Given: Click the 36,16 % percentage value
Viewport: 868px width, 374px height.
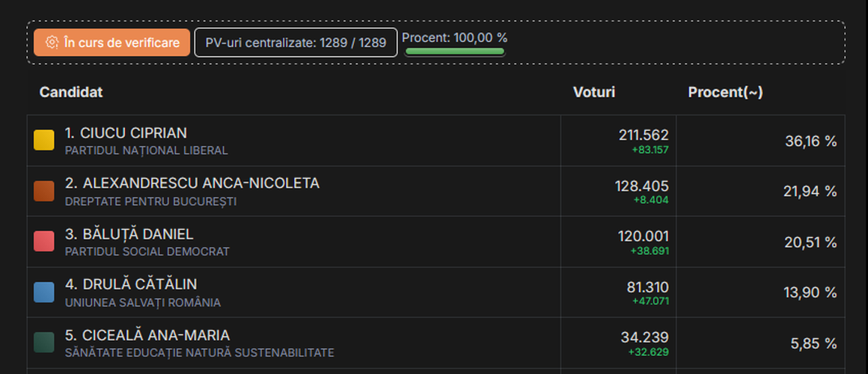Looking at the screenshot, I should point(810,141).
